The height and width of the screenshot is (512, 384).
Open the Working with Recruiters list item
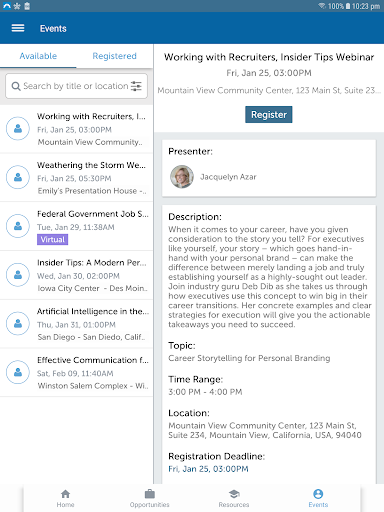[x=76, y=129]
